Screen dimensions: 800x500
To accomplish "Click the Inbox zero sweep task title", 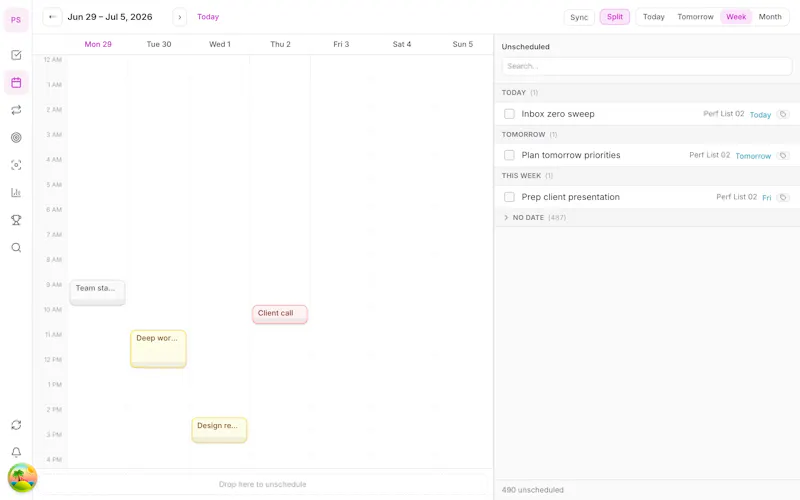I will [x=558, y=114].
